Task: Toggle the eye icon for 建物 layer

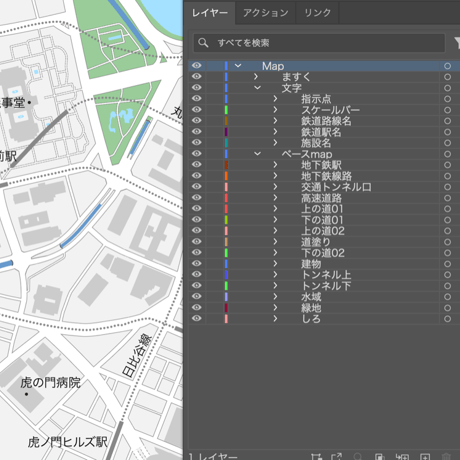Action: (x=197, y=264)
